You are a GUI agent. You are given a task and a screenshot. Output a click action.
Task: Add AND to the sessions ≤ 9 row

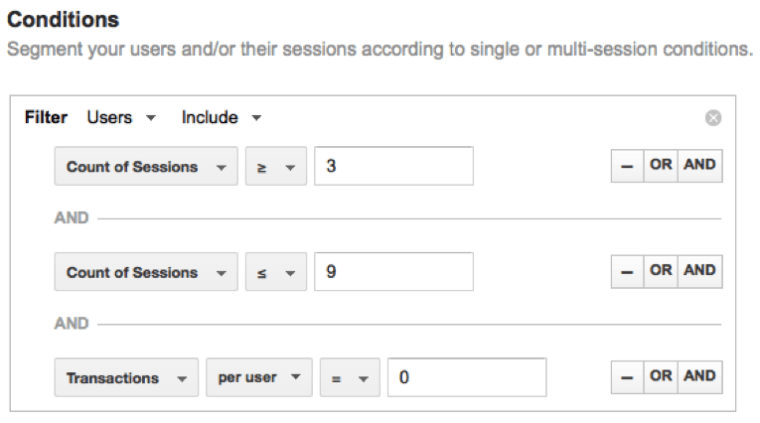point(700,271)
